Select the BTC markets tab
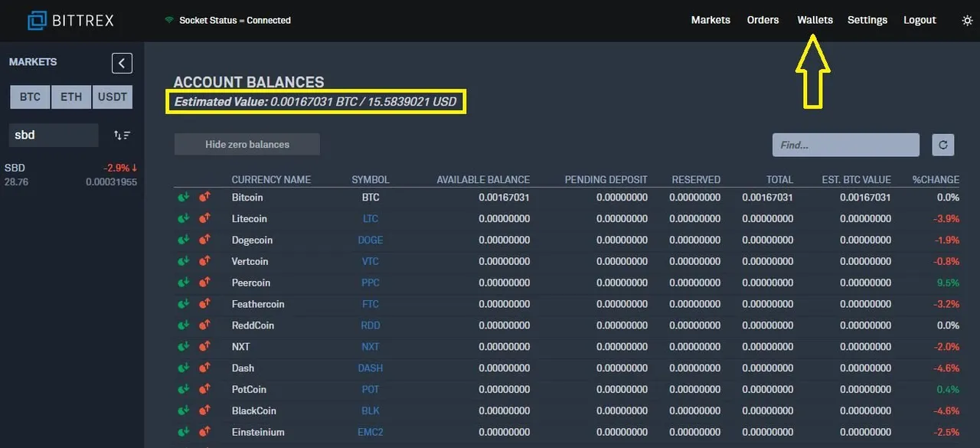 30,97
